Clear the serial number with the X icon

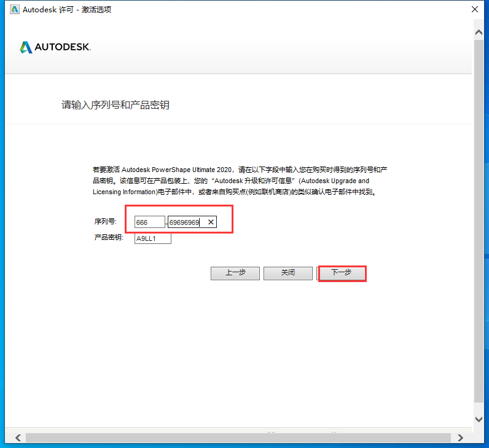210,222
